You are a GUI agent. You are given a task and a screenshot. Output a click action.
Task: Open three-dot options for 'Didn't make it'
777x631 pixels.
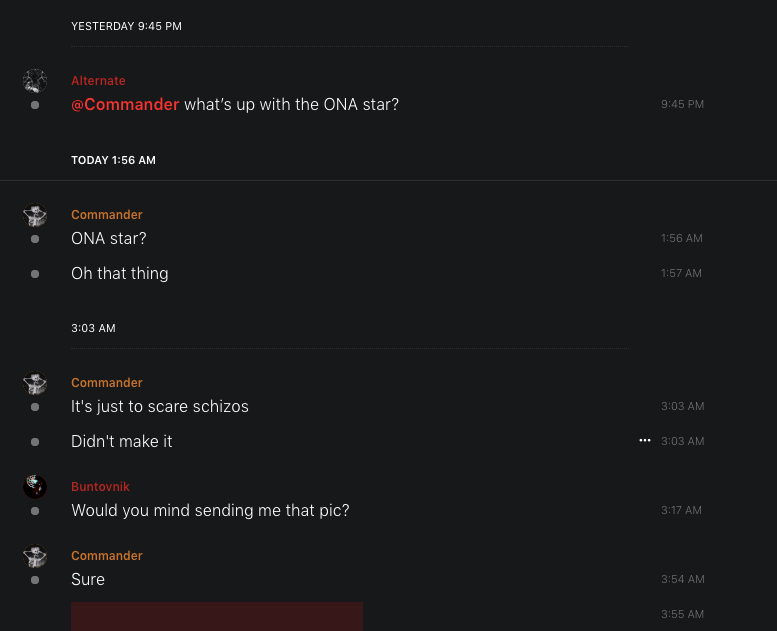[645, 440]
